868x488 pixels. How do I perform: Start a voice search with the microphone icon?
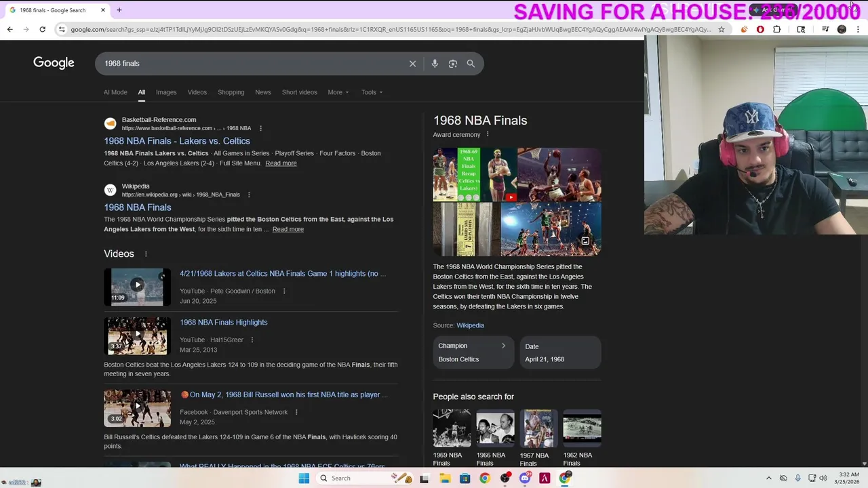[x=435, y=64]
